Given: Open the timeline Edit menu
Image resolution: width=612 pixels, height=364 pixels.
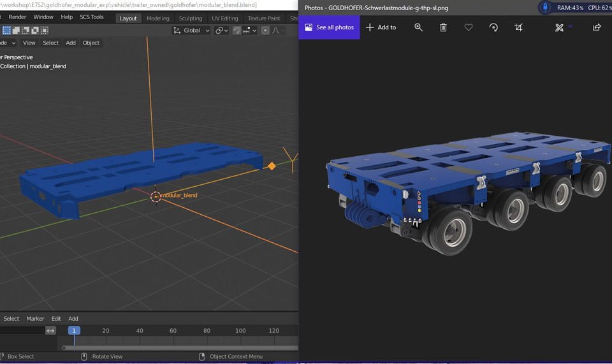Looking at the screenshot, I should (56, 319).
